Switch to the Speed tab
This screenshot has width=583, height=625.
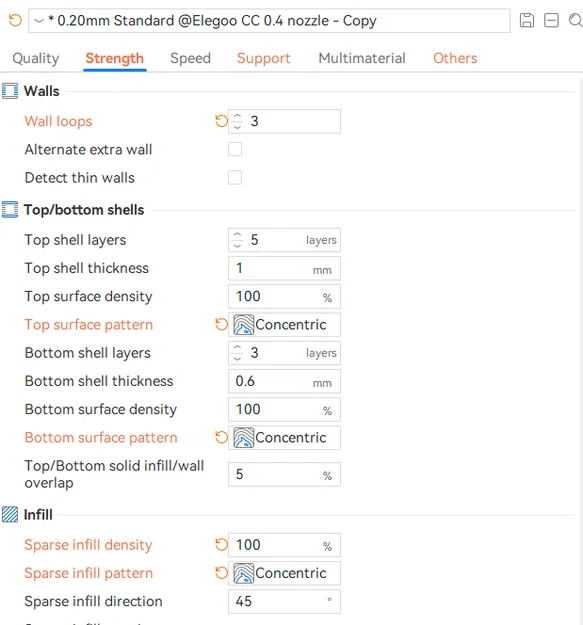coord(190,58)
